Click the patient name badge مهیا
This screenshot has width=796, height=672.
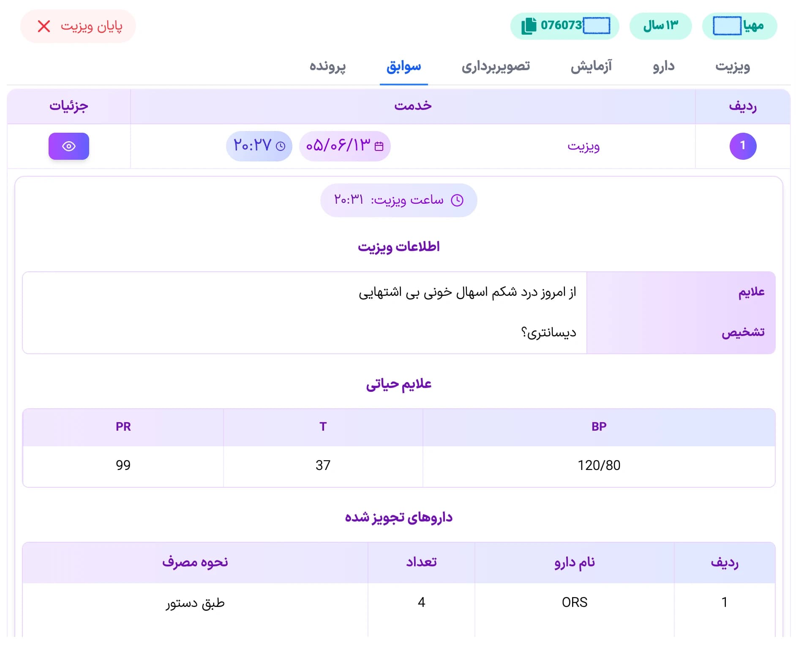[x=739, y=26]
